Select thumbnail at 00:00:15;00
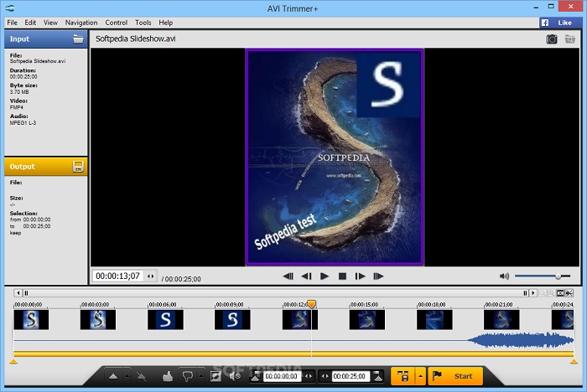587x392 pixels. [x=367, y=320]
